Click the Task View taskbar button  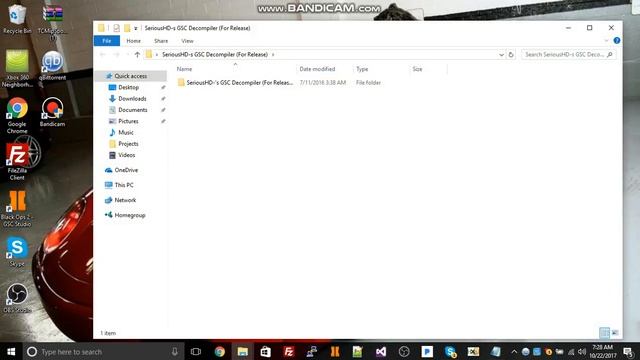(x=196, y=351)
